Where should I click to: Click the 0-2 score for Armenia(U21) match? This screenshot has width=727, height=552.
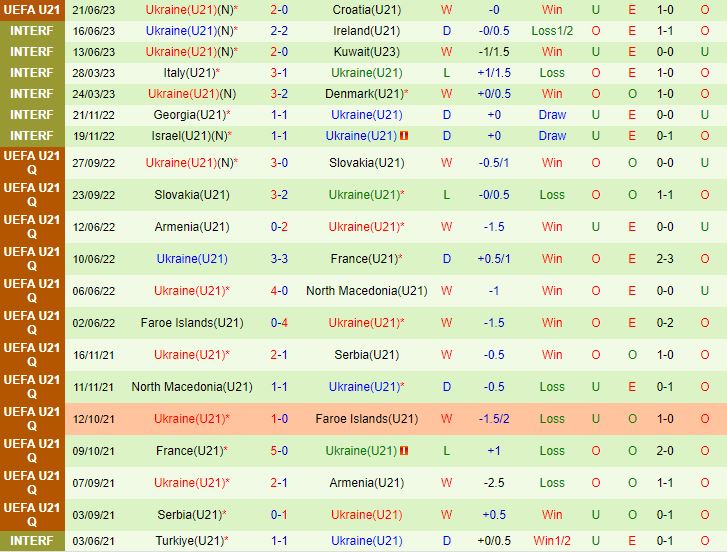tap(279, 227)
